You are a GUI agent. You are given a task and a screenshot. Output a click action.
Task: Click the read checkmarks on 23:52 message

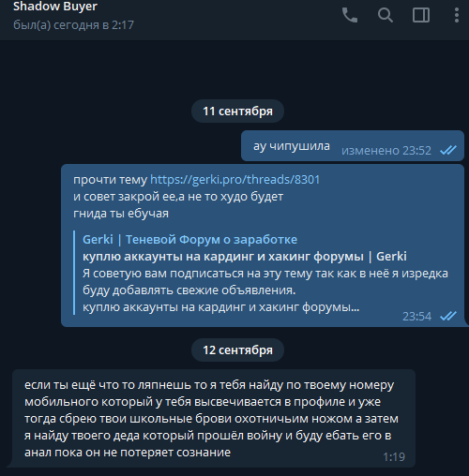click(x=448, y=151)
